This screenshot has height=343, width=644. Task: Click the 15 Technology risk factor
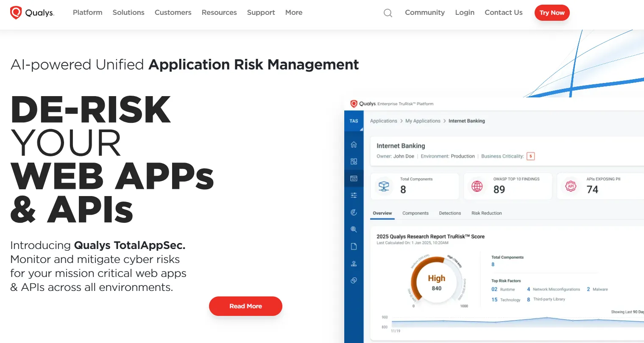point(506,300)
